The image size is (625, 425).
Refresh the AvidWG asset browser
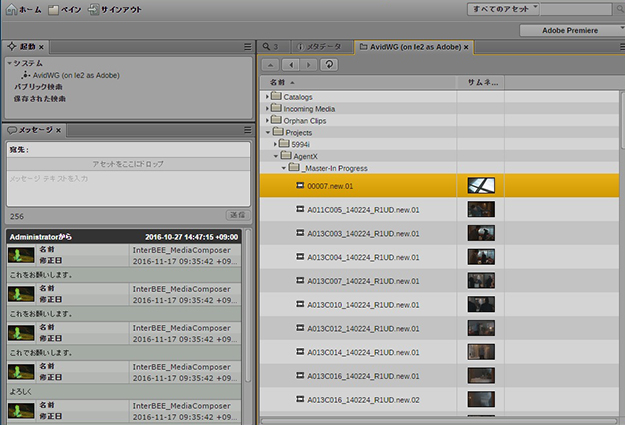pyautogui.click(x=329, y=65)
